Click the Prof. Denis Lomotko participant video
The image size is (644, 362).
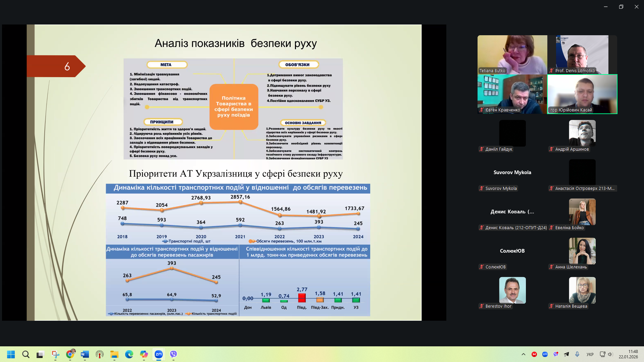pos(582,54)
